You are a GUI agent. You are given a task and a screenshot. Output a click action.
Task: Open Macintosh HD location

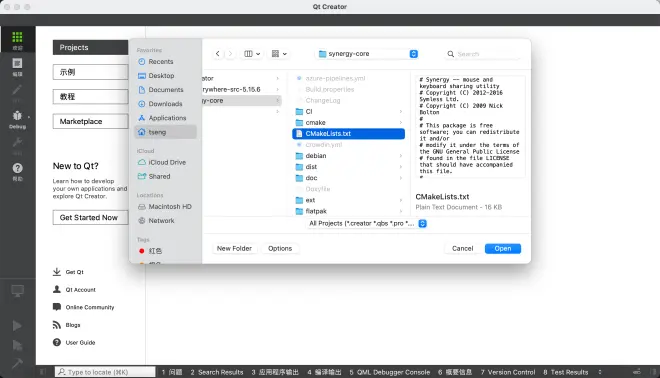coord(165,207)
